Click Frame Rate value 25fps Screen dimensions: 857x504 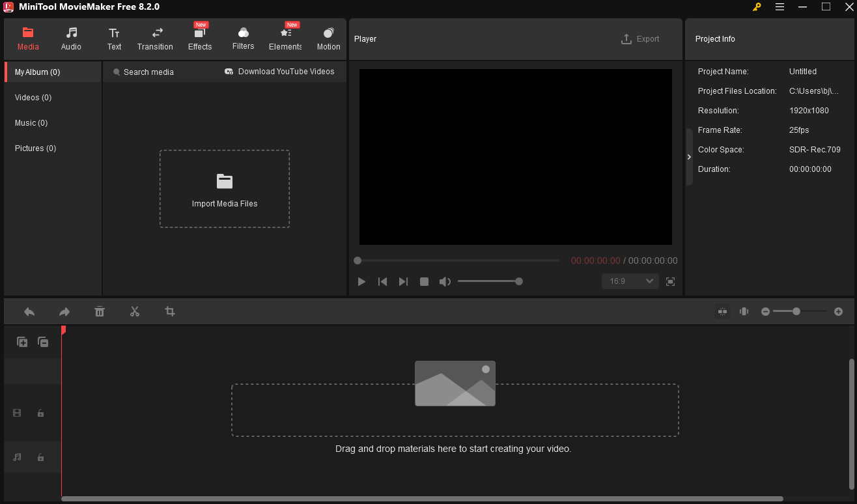click(x=799, y=130)
